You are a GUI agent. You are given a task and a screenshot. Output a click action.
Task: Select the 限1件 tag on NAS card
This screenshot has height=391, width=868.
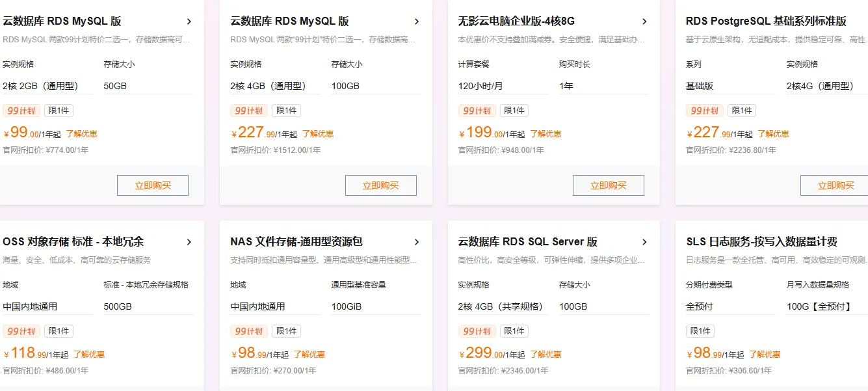pyautogui.click(x=287, y=330)
